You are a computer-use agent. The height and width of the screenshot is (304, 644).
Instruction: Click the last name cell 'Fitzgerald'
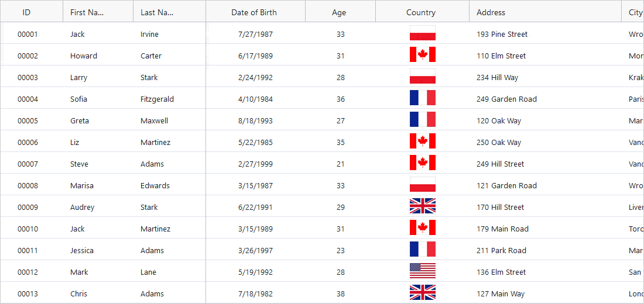tap(157, 99)
